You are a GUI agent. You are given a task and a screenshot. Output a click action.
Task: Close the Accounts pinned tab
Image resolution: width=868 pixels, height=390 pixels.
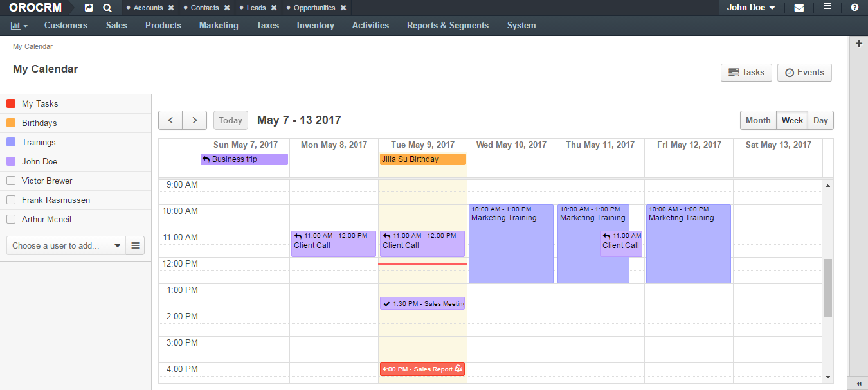coord(170,8)
